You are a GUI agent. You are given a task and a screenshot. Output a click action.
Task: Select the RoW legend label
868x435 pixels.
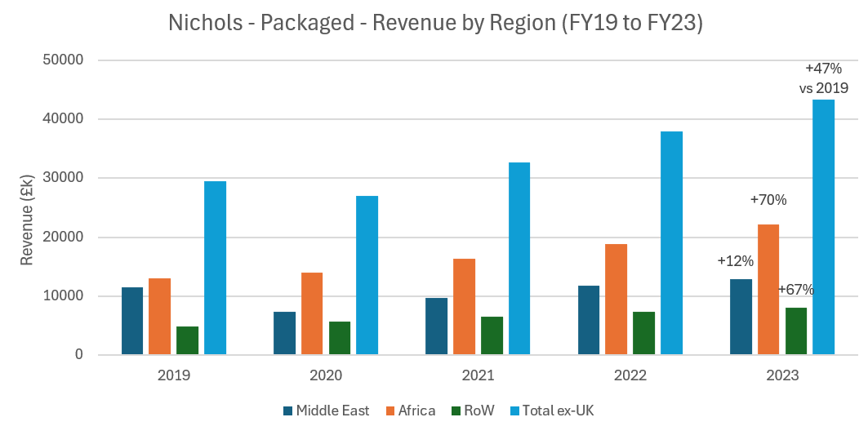479,411
